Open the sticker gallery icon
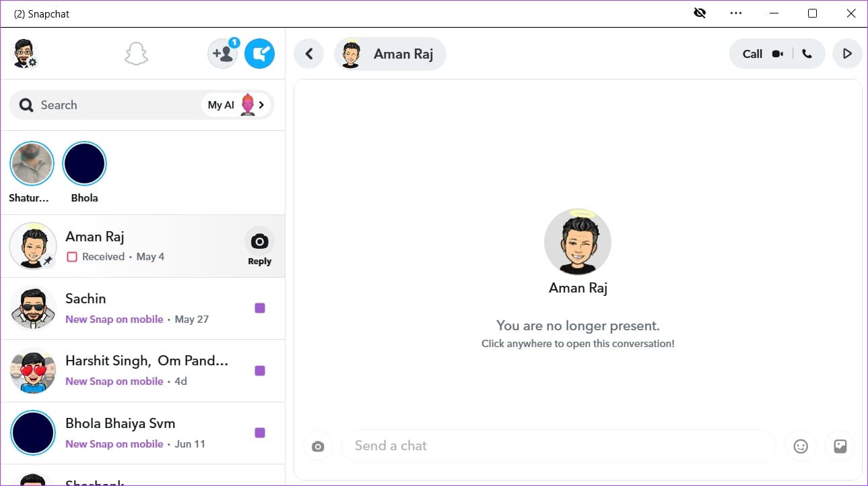The image size is (868, 486). 840,446
